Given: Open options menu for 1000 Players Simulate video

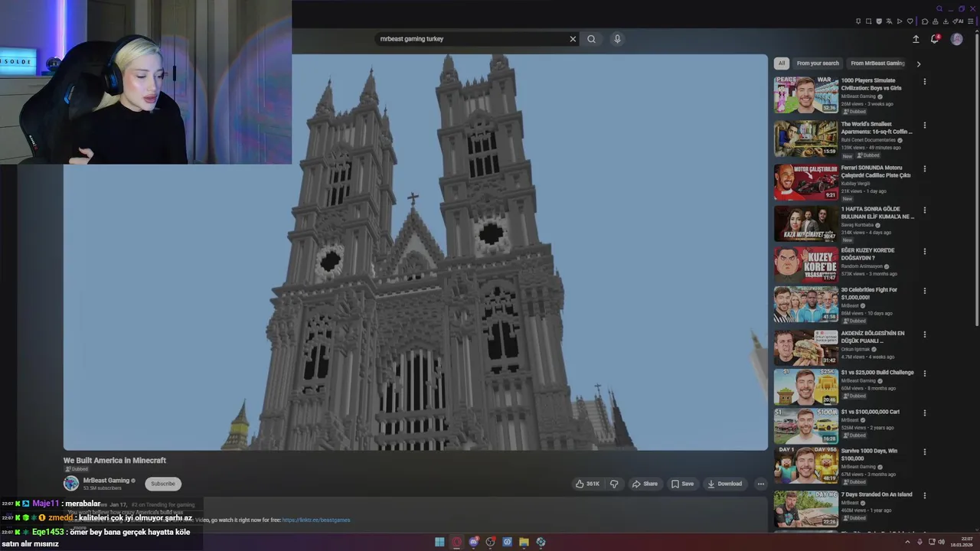Looking at the screenshot, I should (x=924, y=82).
